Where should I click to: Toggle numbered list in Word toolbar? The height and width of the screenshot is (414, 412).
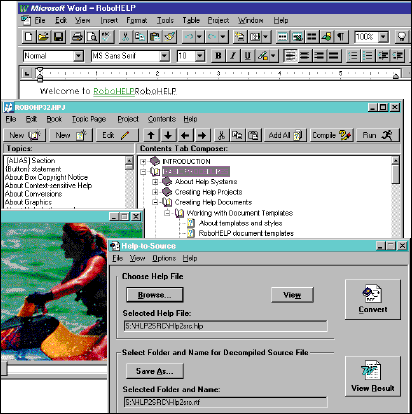pos(353,56)
